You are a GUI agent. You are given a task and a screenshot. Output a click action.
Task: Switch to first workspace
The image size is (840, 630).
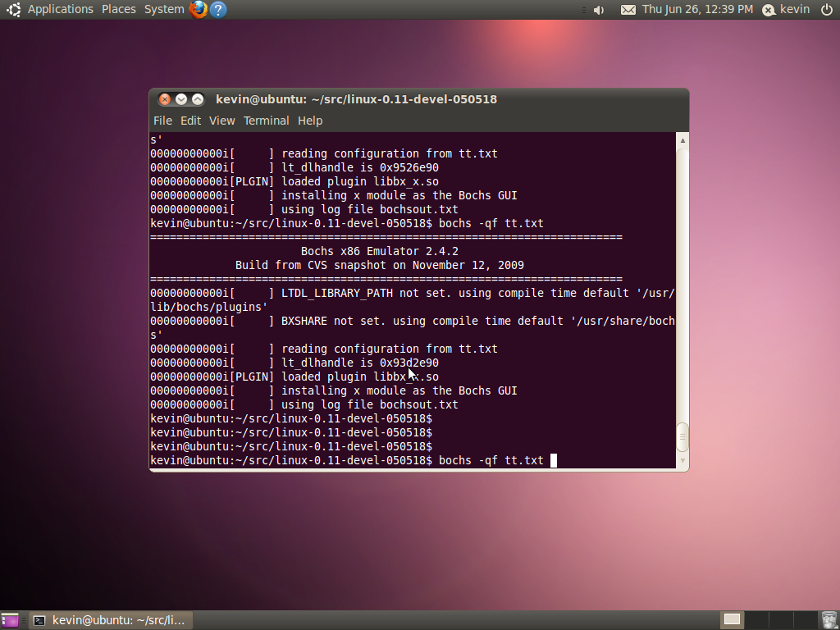click(732, 620)
